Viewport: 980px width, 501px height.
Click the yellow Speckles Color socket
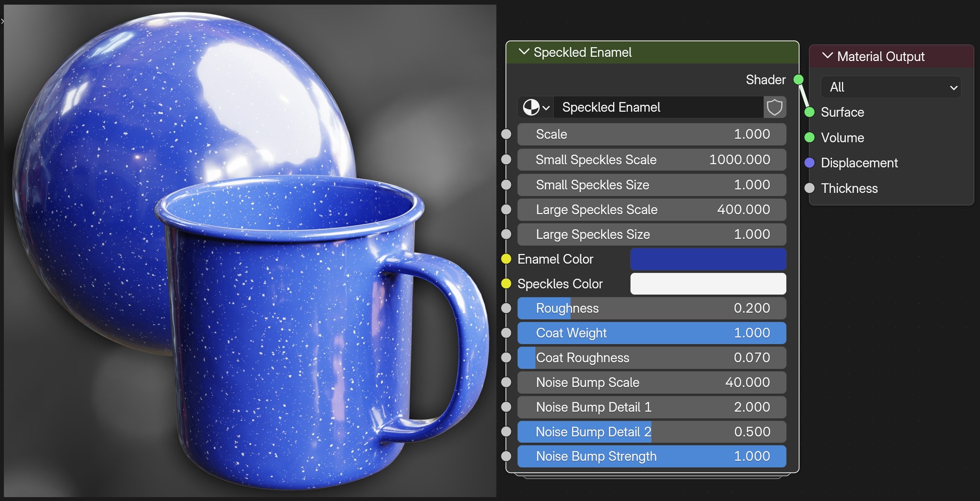click(x=506, y=284)
